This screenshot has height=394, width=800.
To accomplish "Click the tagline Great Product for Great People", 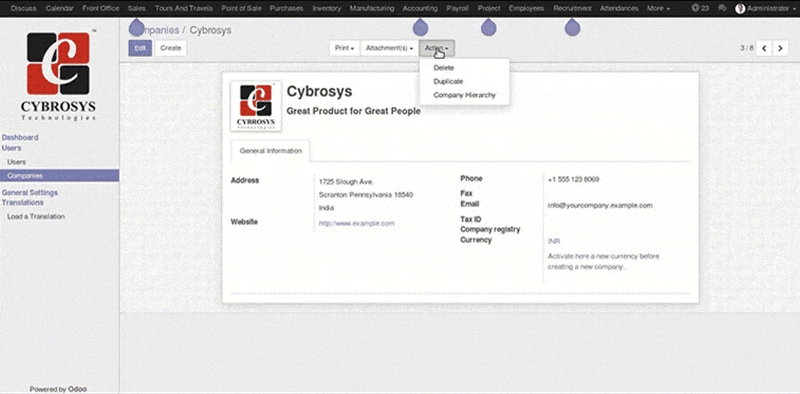I will [x=354, y=111].
